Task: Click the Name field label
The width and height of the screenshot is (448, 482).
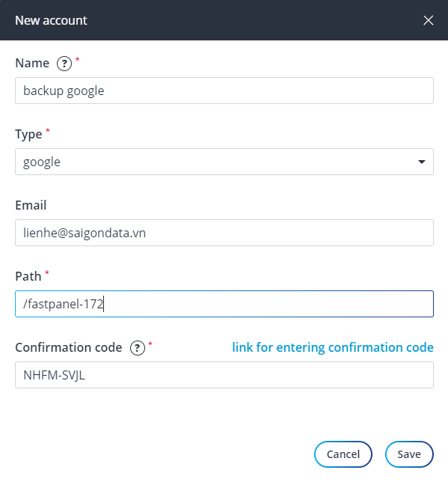Action: [x=32, y=63]
